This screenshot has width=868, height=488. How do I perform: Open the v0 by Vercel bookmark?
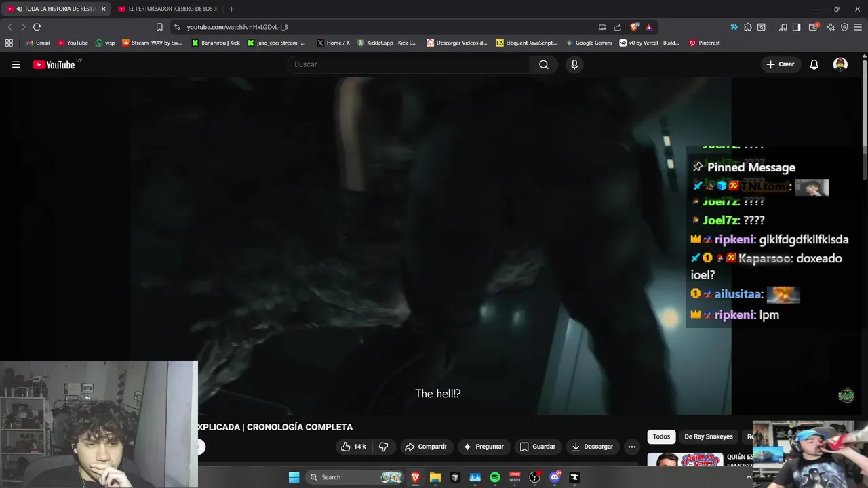point(649,43)
